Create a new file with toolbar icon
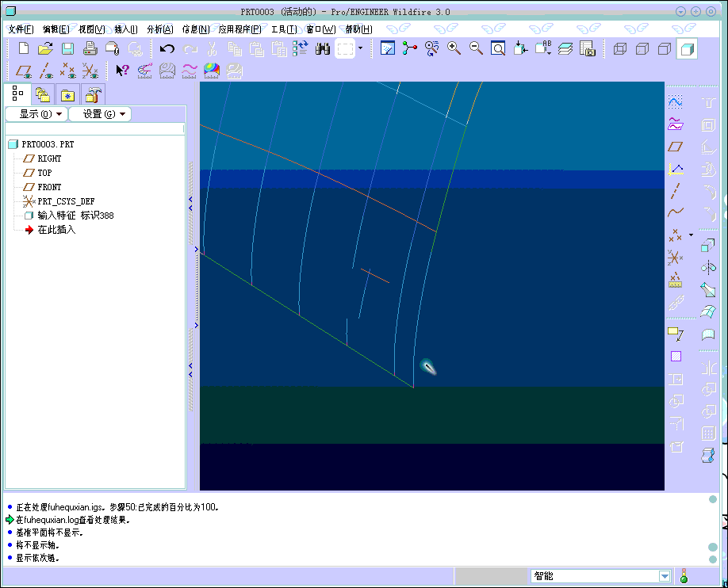The width and height of the screenshot is (728, 588). point(23,48)
